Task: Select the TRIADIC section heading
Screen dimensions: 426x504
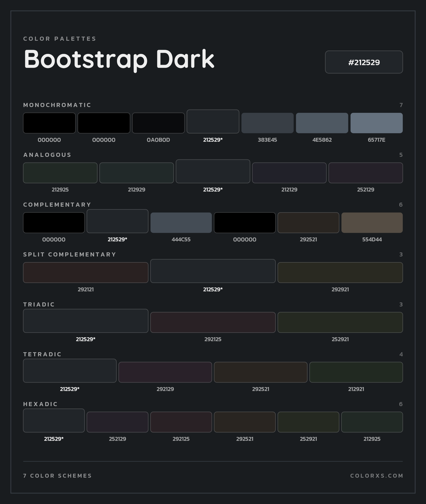Action: pos(39,304)
